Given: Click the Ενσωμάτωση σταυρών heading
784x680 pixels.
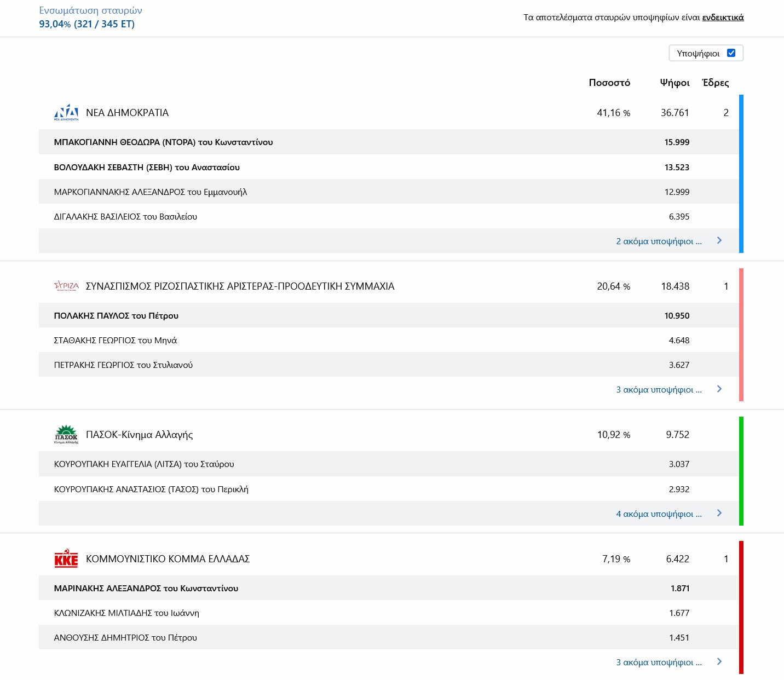Looking at the screenshot, I should pos(91,10).
